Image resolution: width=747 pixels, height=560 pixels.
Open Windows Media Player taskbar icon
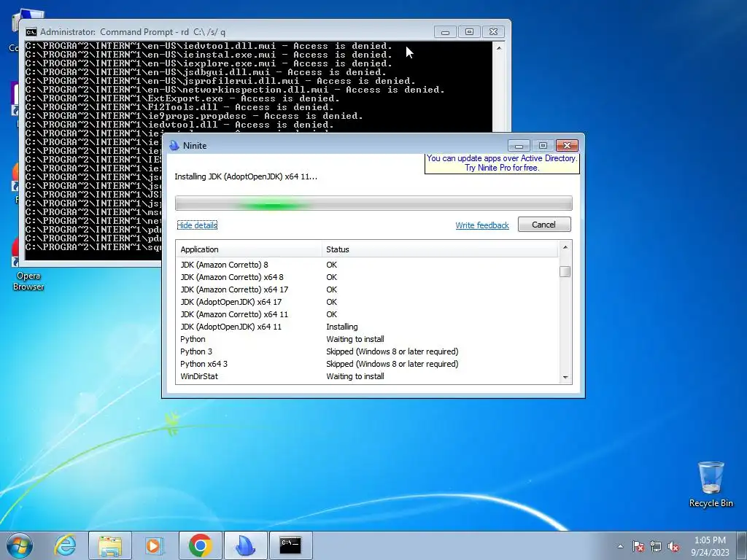(x=154, y=545)
